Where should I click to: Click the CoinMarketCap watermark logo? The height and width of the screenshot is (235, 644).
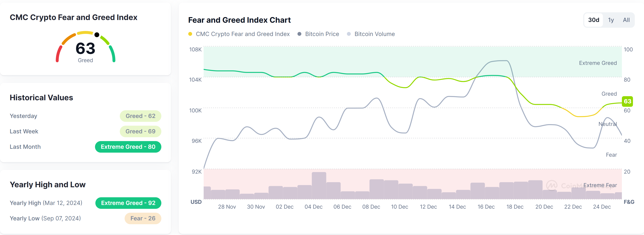552,186
